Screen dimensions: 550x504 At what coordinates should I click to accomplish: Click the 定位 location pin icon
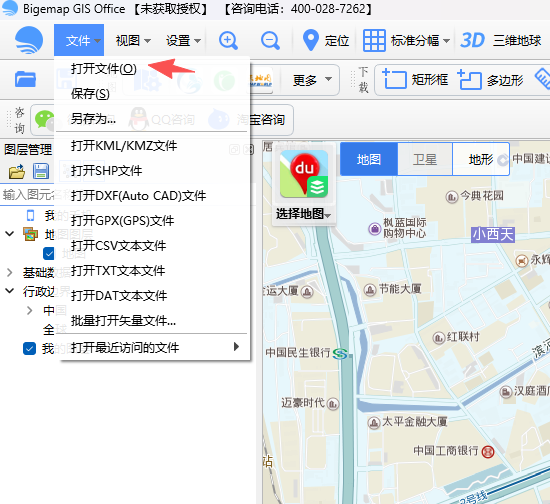coord(310,40)
